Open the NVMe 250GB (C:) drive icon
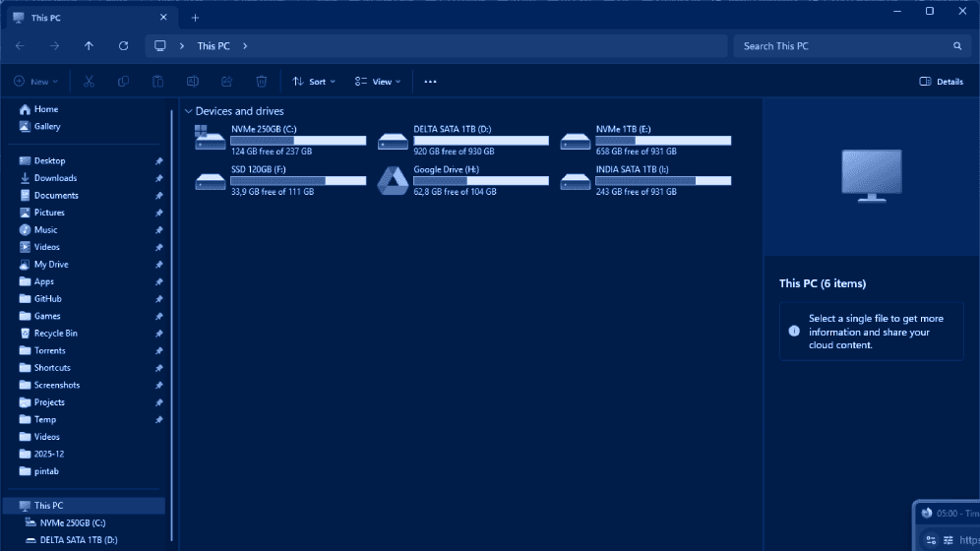980x551 pixels. click(211, 141)
